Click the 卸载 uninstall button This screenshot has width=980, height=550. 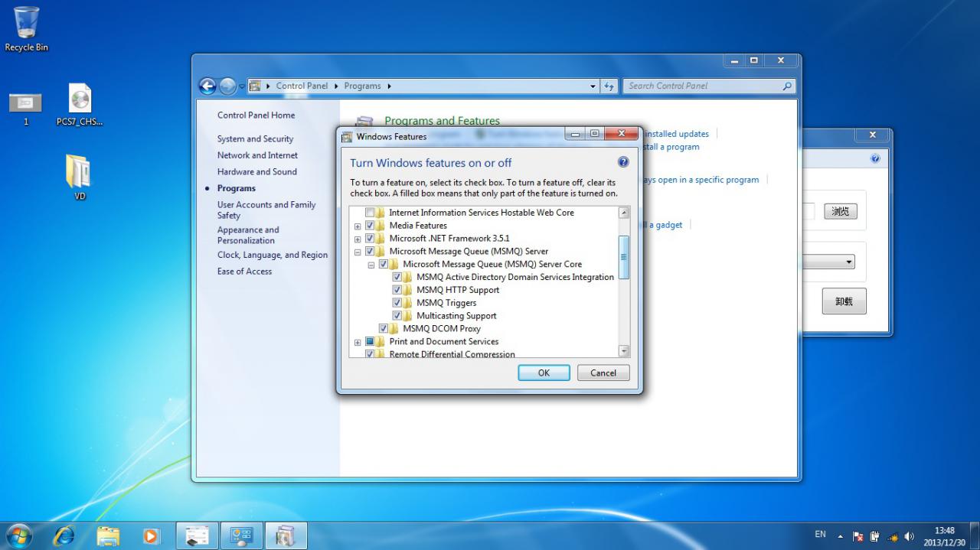[844, 302]
